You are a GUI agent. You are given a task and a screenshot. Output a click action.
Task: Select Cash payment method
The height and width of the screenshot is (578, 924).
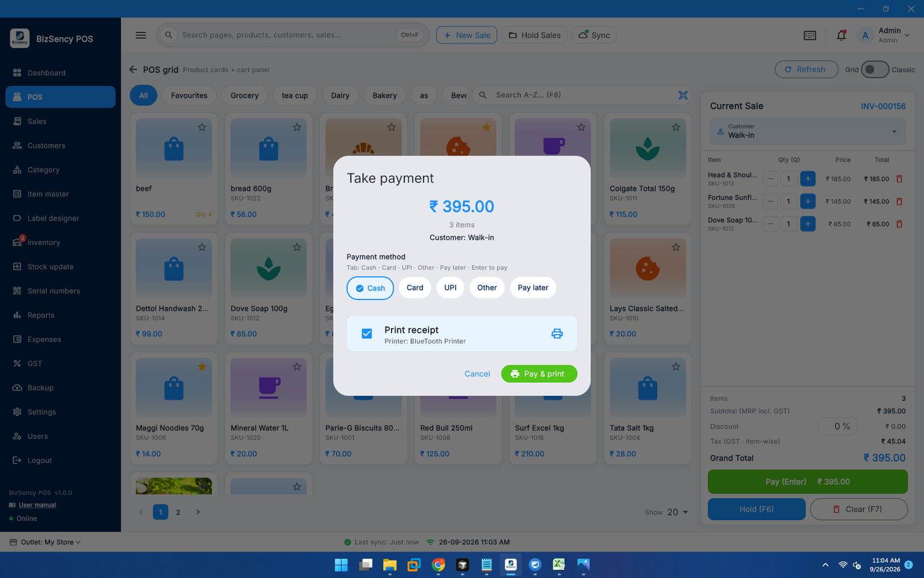[370, 288]
